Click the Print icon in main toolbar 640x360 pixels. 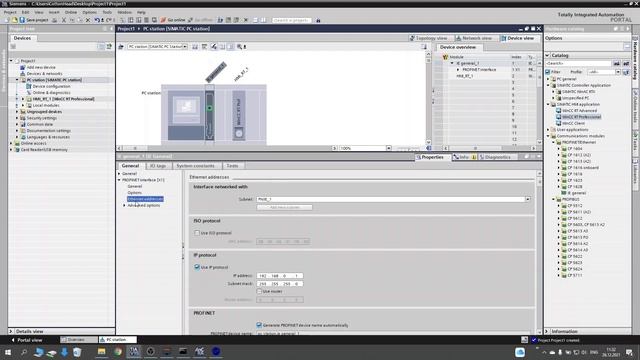coord(54,20)
